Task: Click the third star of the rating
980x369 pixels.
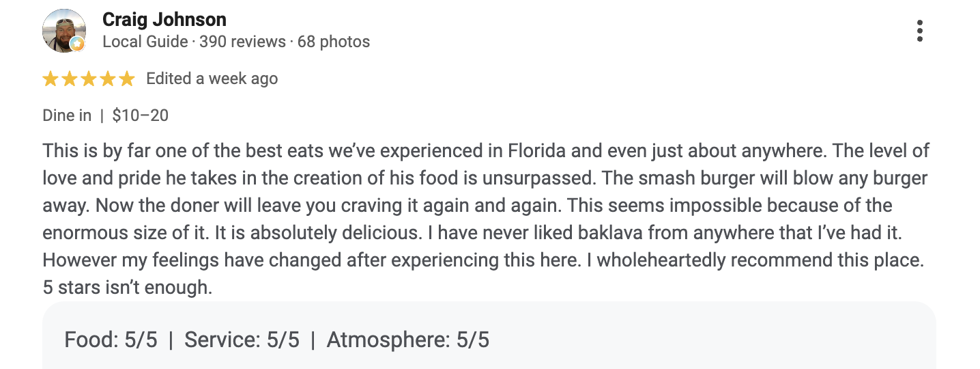Action: click(89, 79)
